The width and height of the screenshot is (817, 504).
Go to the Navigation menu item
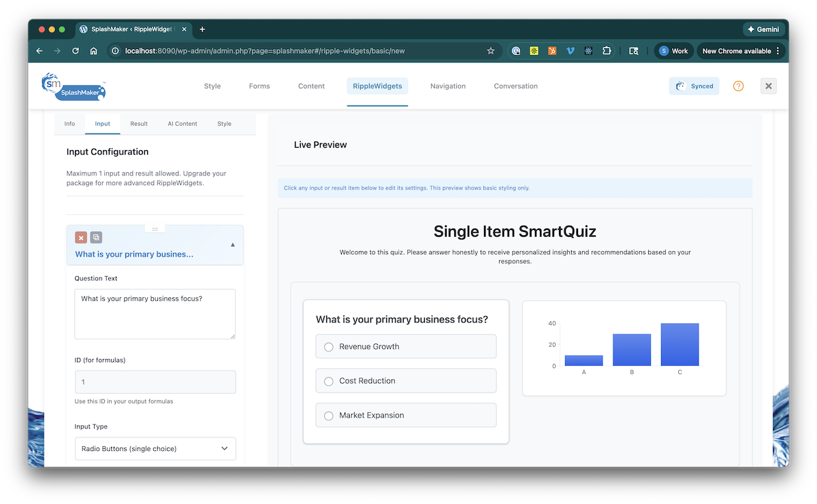point(448,86)
